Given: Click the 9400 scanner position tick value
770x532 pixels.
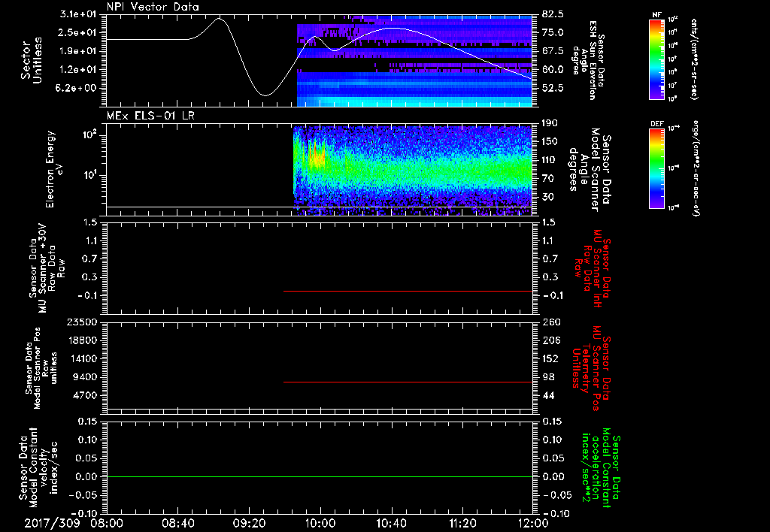Looking at the screenshot, I should point(85,377).
